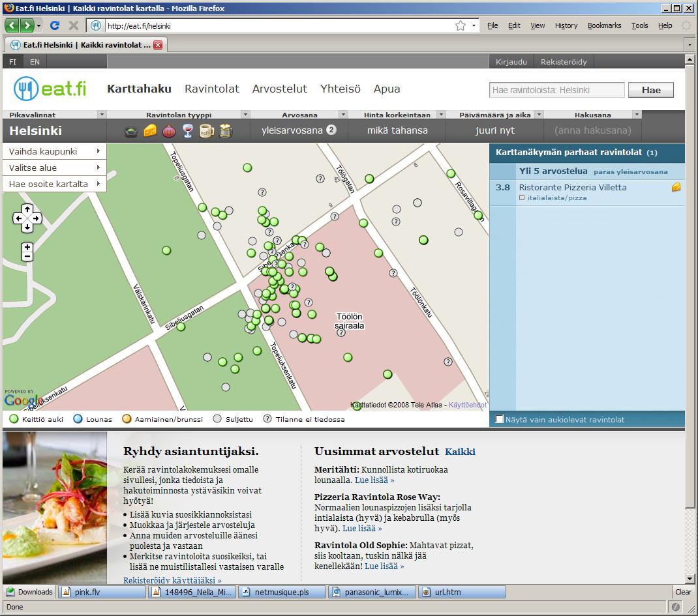Click the Hae search button
Viewport: 698px width, 616px height.
coord(650,91)
